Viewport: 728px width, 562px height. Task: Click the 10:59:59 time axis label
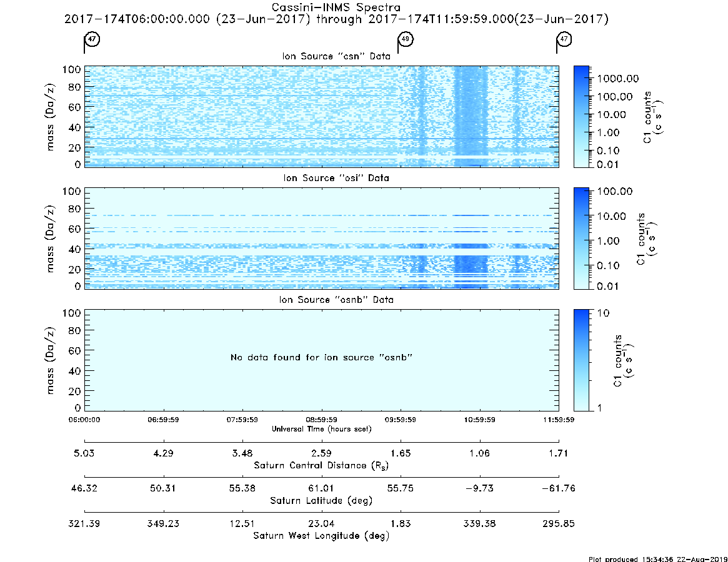click(480, 420)
